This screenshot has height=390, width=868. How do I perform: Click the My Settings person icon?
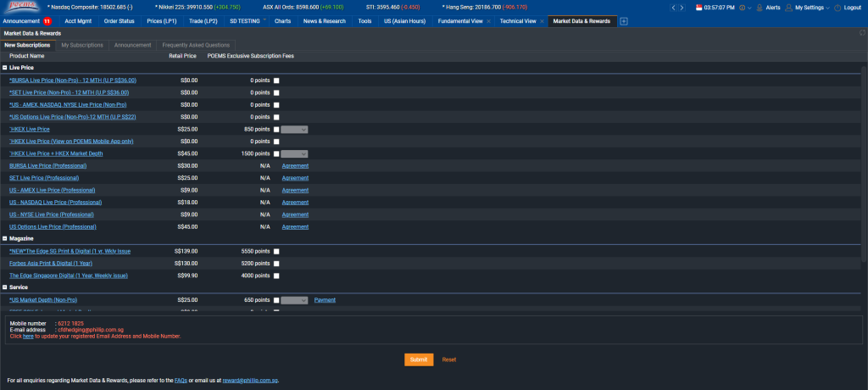coord(789,8)
